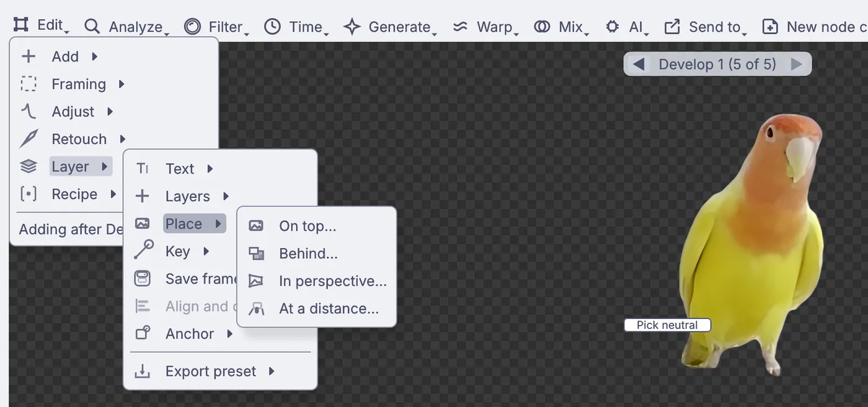
Task: Click the parrot image on canvas
Action: (x=752, y=245)
